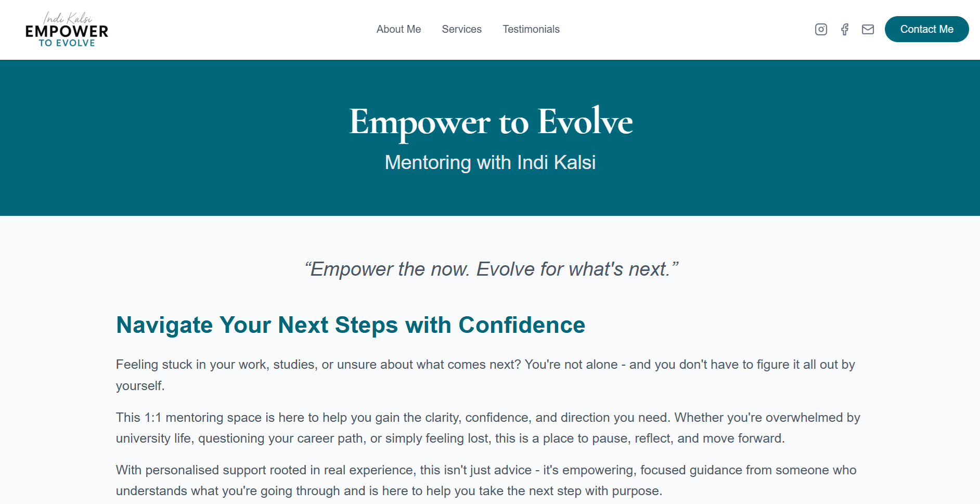Open the About Me page
Screen dimensions: 980x504
tap(398, 30)
